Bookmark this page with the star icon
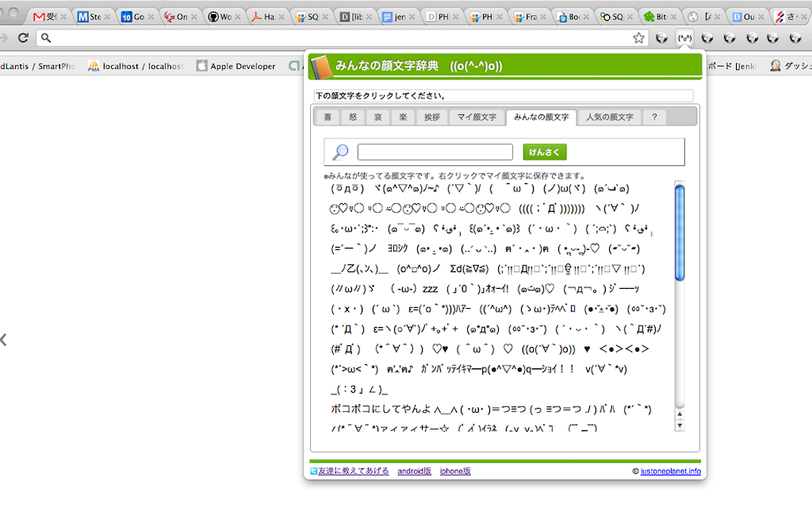812x508 pixels. click(638, 38)
